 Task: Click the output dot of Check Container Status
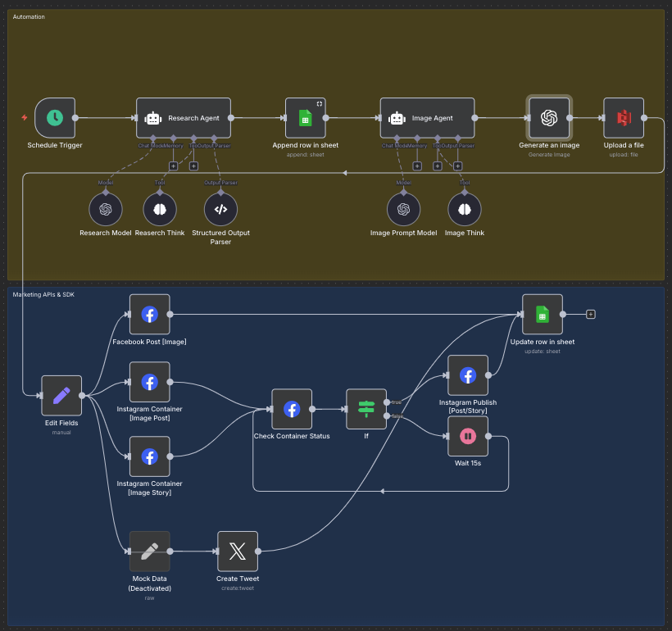pos(314,409)
